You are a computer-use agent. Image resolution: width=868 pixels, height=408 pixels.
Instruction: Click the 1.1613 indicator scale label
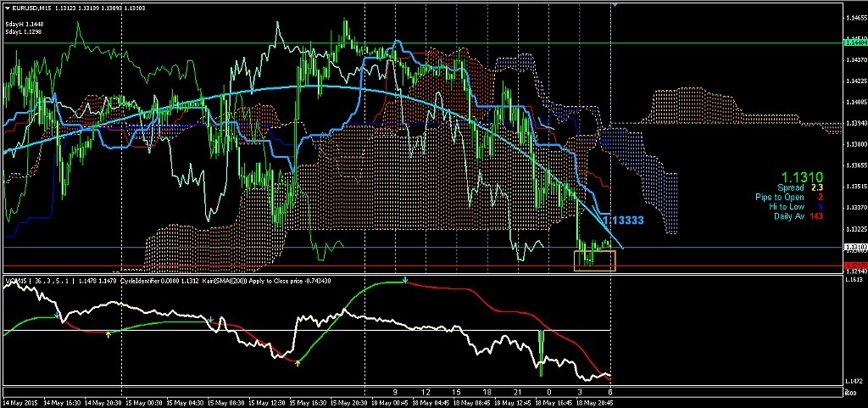[854, 281]
